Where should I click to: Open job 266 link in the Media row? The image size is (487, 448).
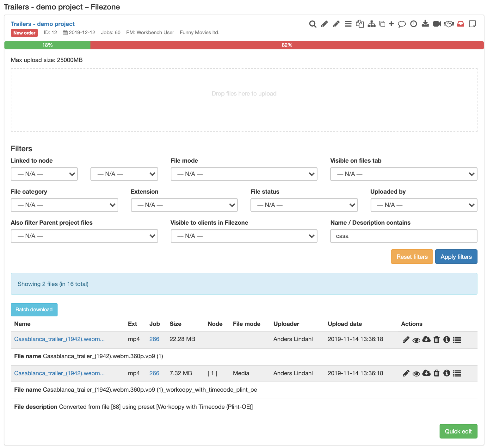(x=154, y=373)
